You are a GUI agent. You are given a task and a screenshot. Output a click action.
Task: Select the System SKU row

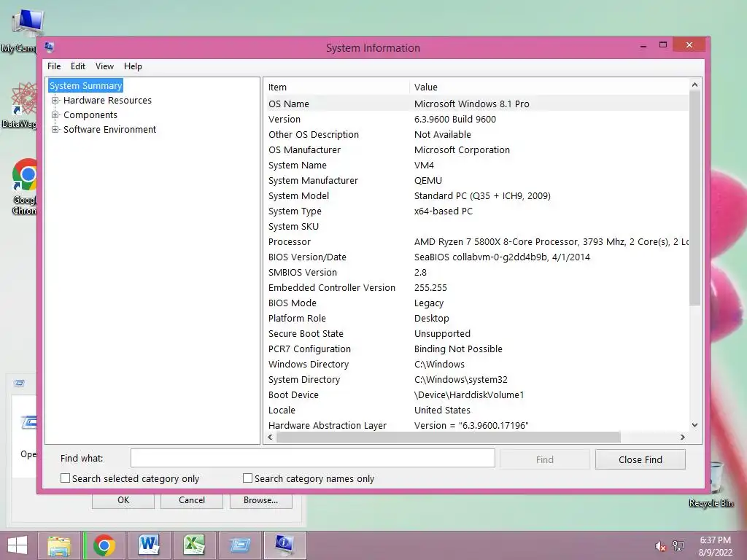476,226
